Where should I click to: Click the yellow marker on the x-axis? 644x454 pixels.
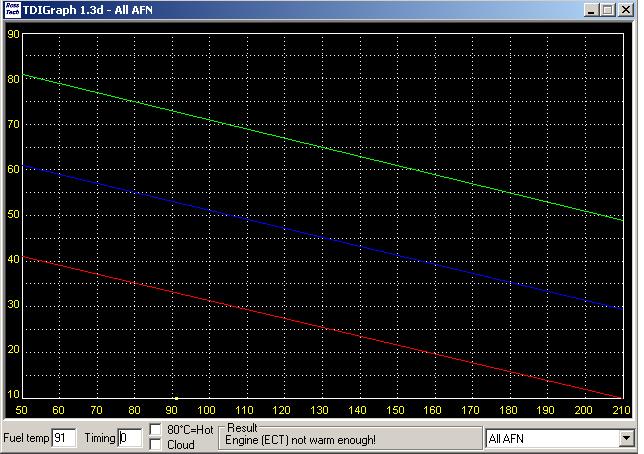click(176, 398)
